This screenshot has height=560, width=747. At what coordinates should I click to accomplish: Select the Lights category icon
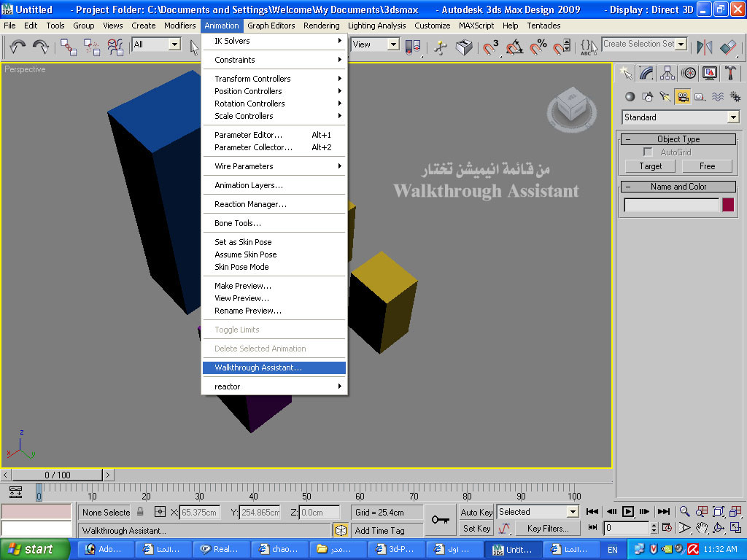pyautogui.click(x=665, y=97)
